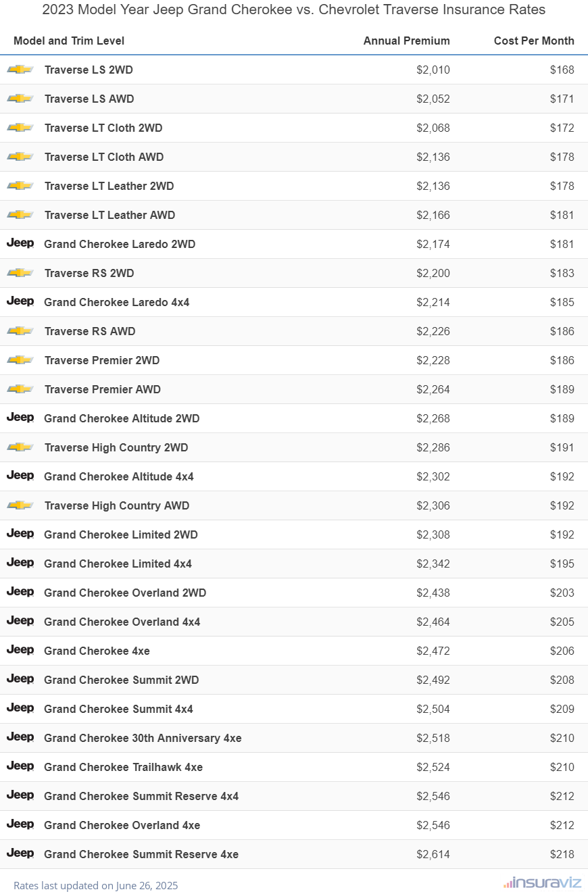Click the Grand Cherokee Summit Reserve 4xe model name

(141, 854)
